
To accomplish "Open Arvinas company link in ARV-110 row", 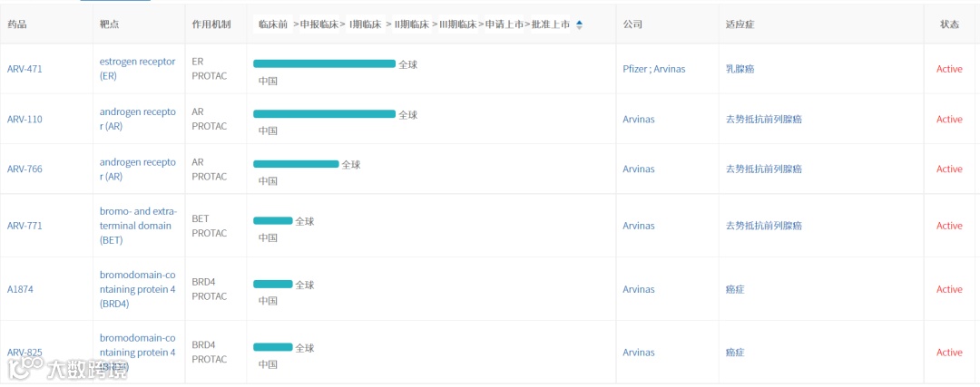I will click(x=639, y=120).
